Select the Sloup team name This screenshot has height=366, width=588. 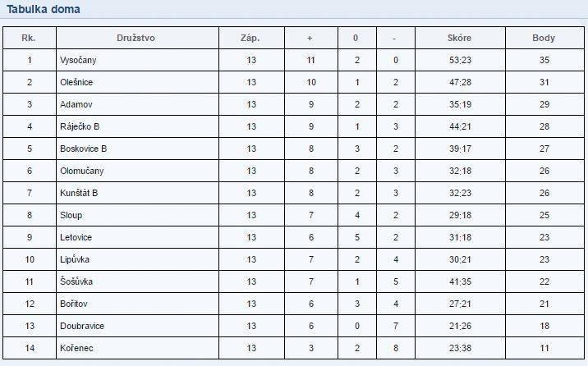71,215
